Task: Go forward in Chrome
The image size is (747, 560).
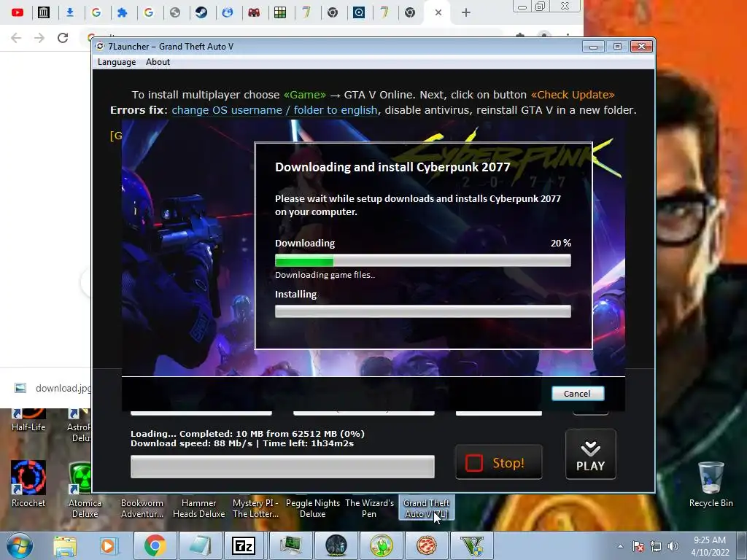Action: 39,38
